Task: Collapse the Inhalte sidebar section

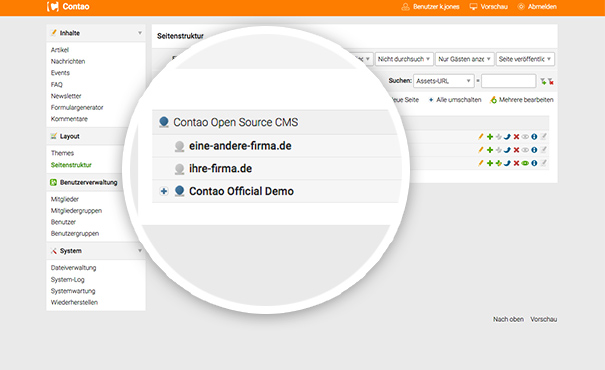Action: pyautogui.click(x=140, y=33)
